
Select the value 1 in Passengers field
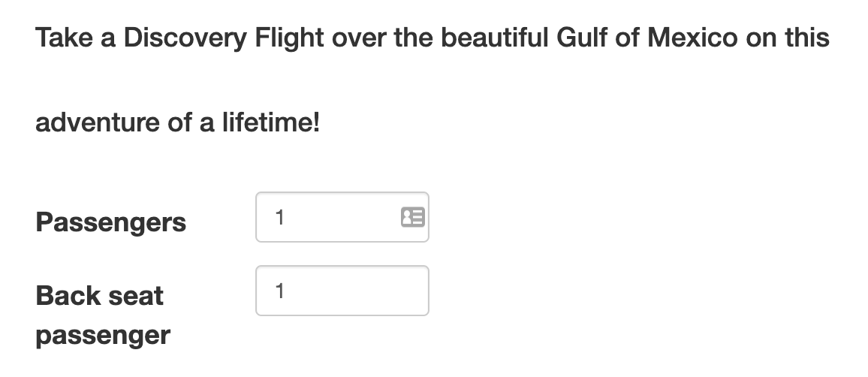click(279, 218)
